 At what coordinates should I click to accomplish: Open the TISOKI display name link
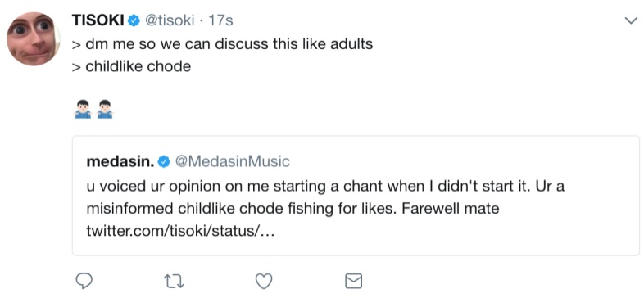click(98, 20)
